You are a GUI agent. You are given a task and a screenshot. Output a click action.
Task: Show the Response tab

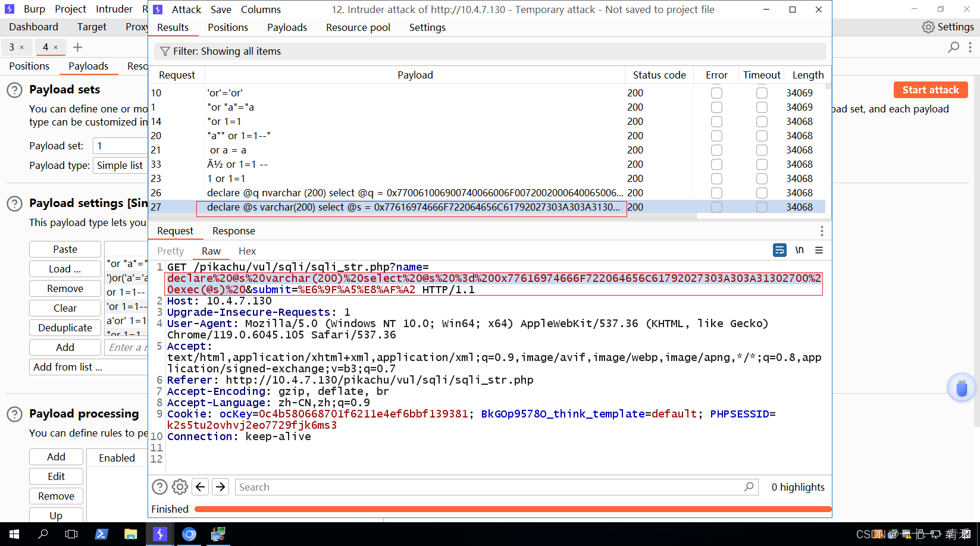pyautogui.click(x=234, y=231)
